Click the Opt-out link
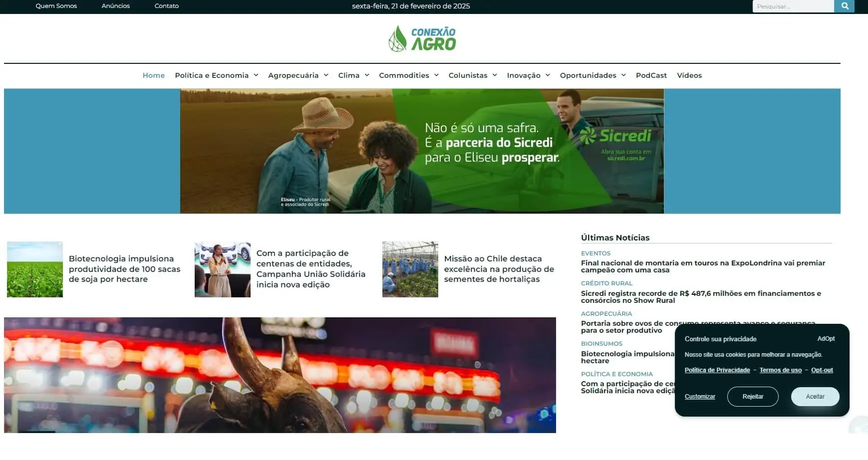The height and width of the screenshot is (460, 868). pos(822,370)
